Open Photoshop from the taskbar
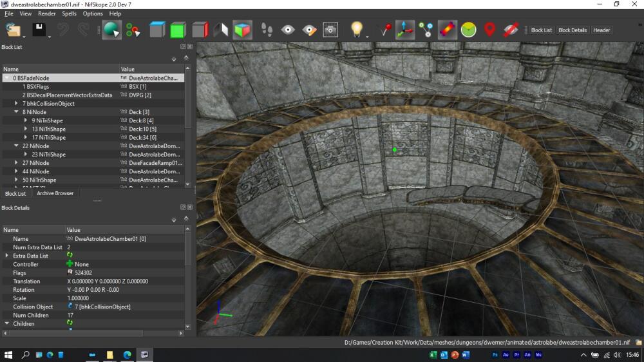Screen dimensions: 644x362 tap(495, 355)
